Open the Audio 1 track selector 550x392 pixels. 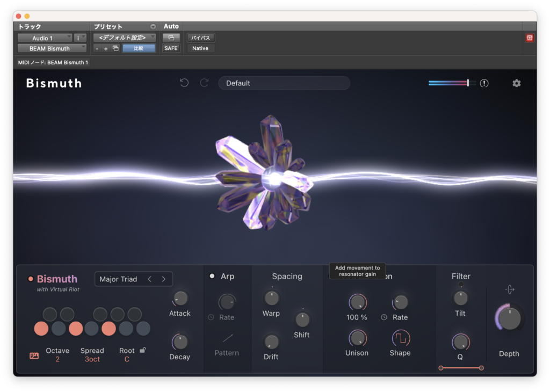45,38
